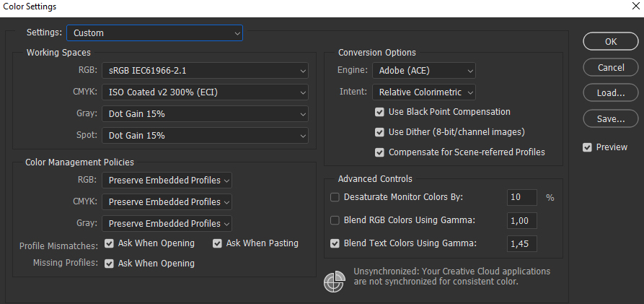
Task: Uncheck Ask When Pasting for mismatches
Action: point(217,243)
